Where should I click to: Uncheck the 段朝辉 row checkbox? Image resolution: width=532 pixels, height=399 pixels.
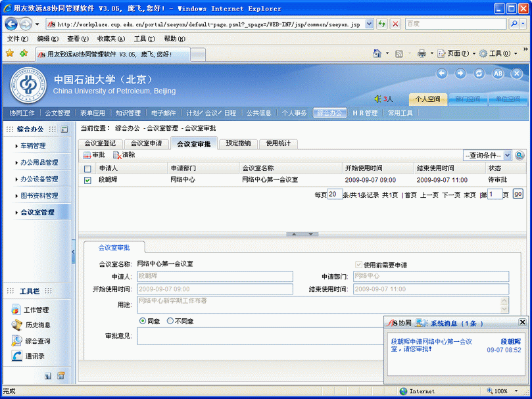pyautogui.click(x=87, y=180)
